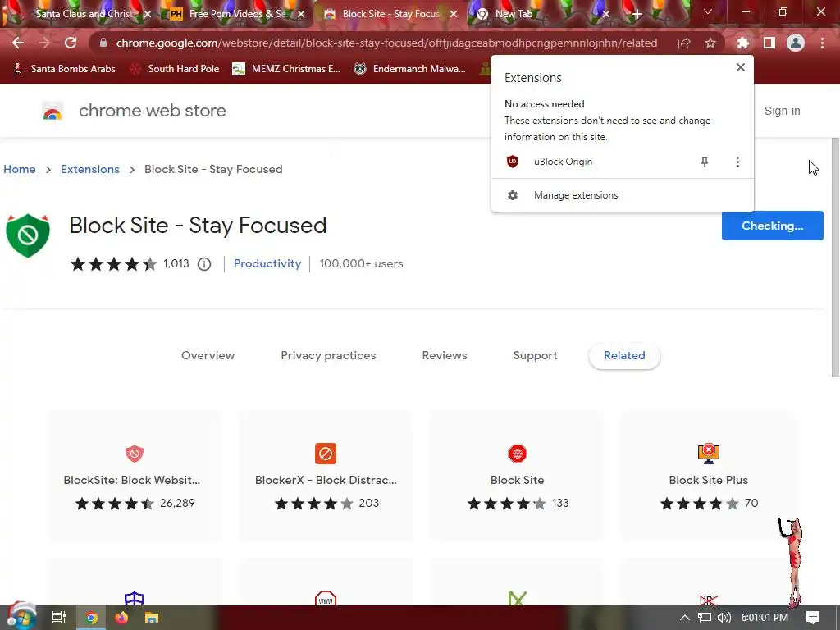The image size is (840, 630).
Task: Click the Checking... button
Action: [x=772, y=226]
